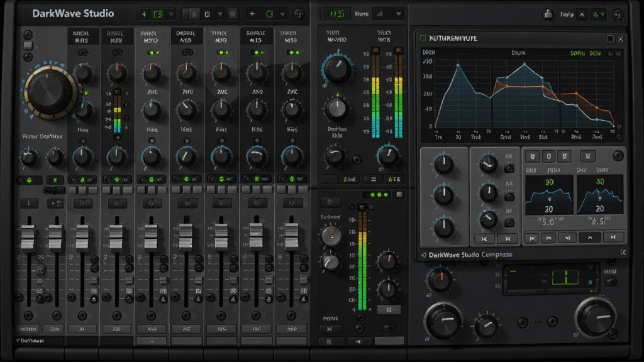
Task: Click the last skip-forward button under waveform displays
Action: [x=613, y=237]
